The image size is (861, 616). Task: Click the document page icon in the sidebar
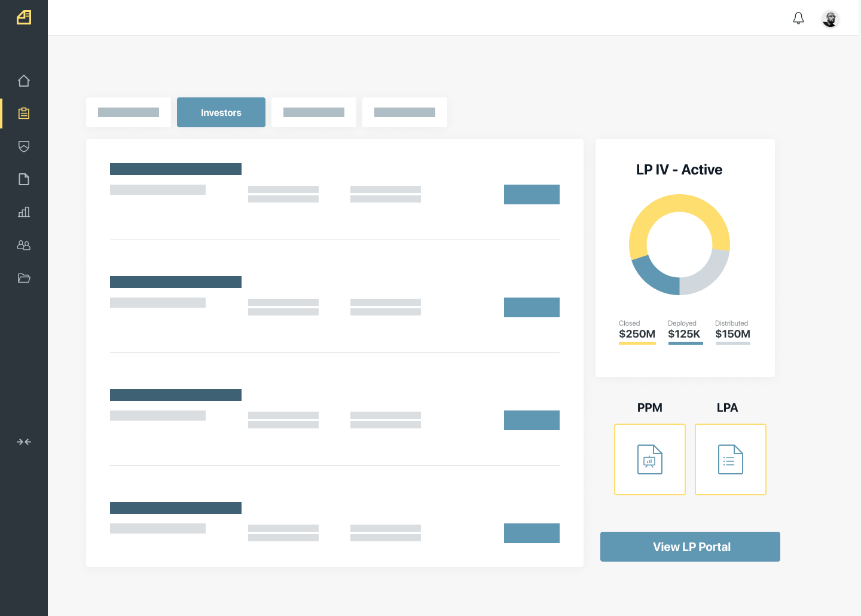pyautogui.click(x=24, y=179)
